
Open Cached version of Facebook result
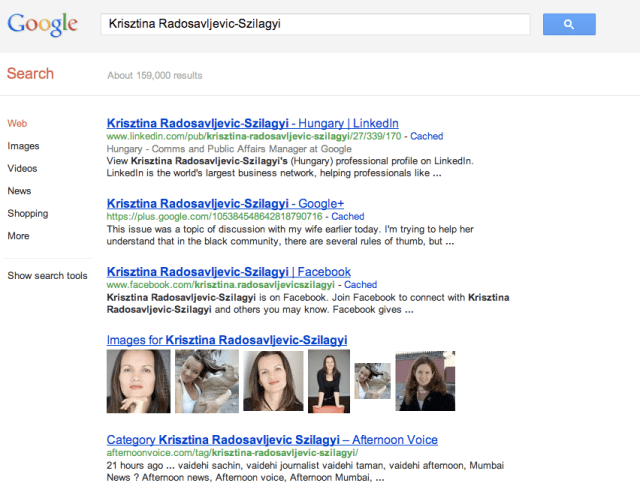click(x=360, y=285)
